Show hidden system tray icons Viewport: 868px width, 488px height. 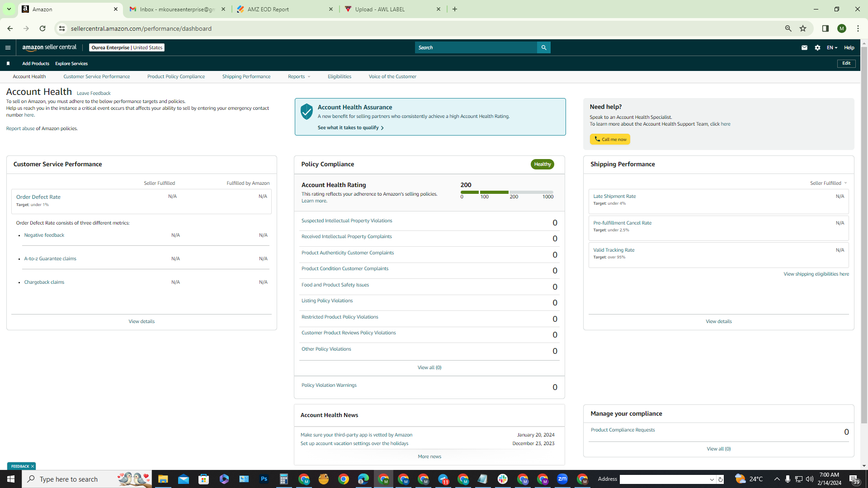[x=777, y=479]
